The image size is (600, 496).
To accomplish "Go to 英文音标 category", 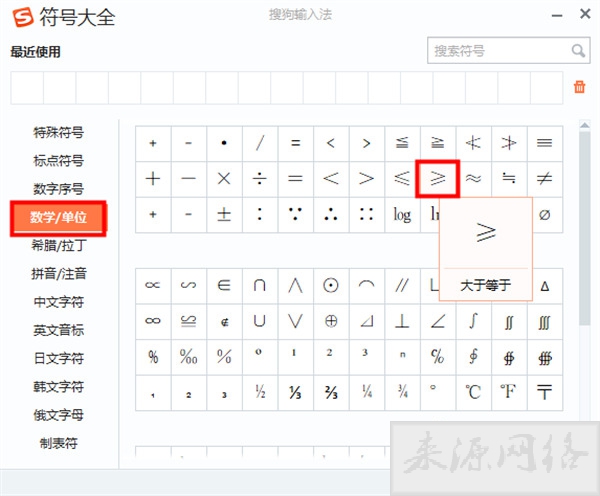I will coord(59,330).
